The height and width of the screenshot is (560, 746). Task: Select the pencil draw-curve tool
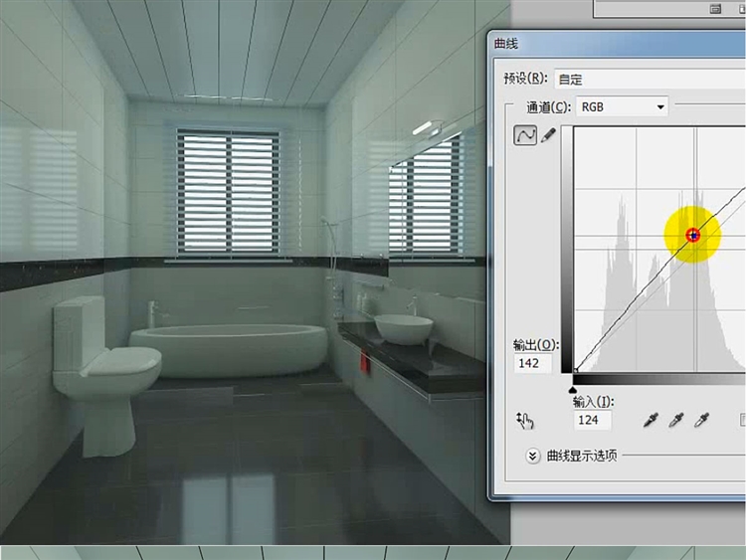pos(548,135)
